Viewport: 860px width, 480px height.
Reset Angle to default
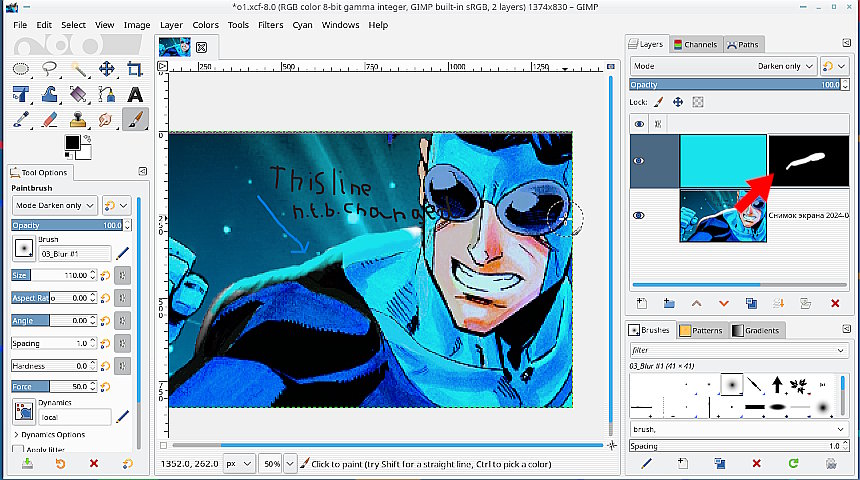pos(105,320)
